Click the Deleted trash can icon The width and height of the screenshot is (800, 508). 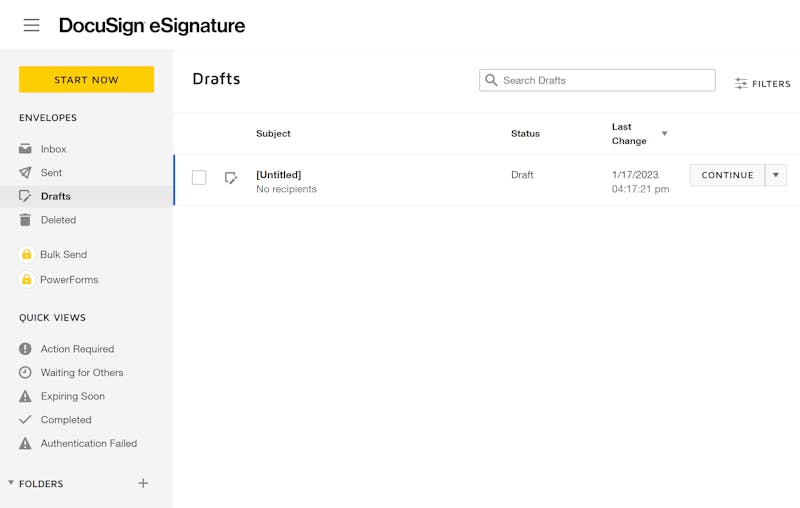point(25,220)
